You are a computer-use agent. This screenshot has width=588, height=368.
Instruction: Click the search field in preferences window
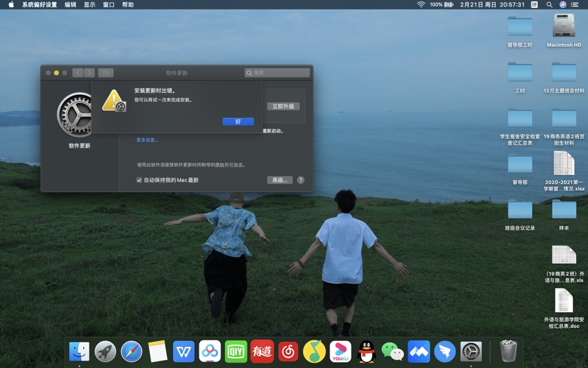click(277, 73)
